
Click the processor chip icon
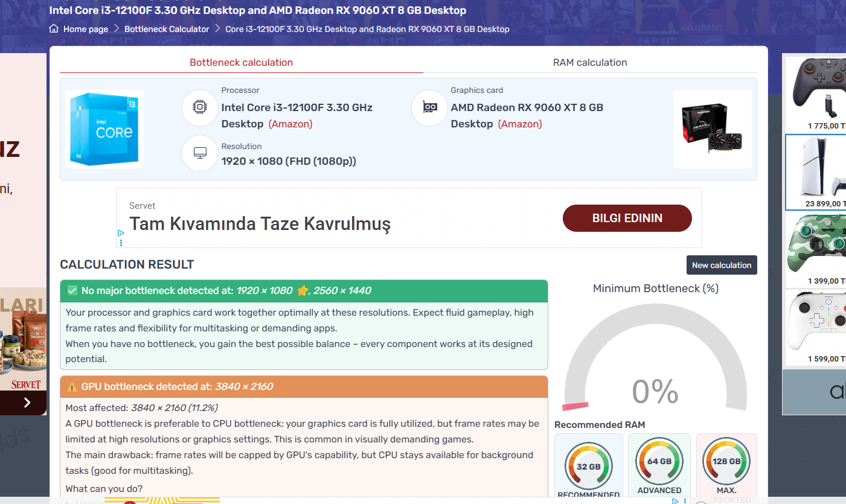tap(199, 108)
